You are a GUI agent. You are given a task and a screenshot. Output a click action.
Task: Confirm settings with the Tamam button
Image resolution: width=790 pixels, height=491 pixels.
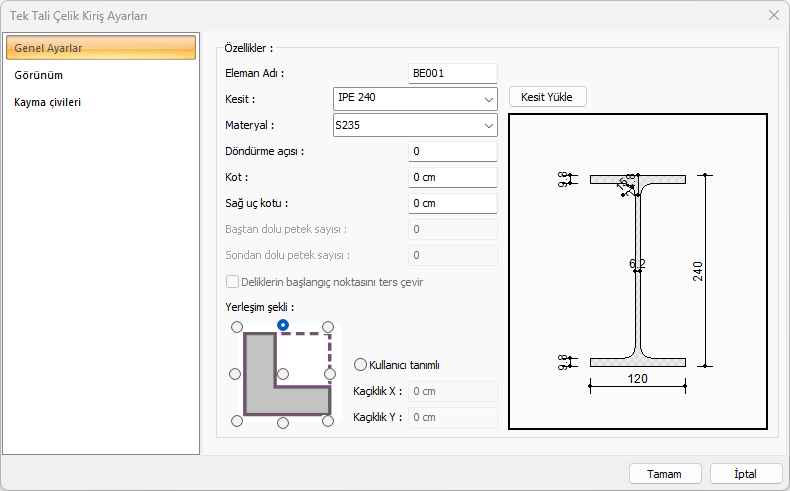[664, 473]
